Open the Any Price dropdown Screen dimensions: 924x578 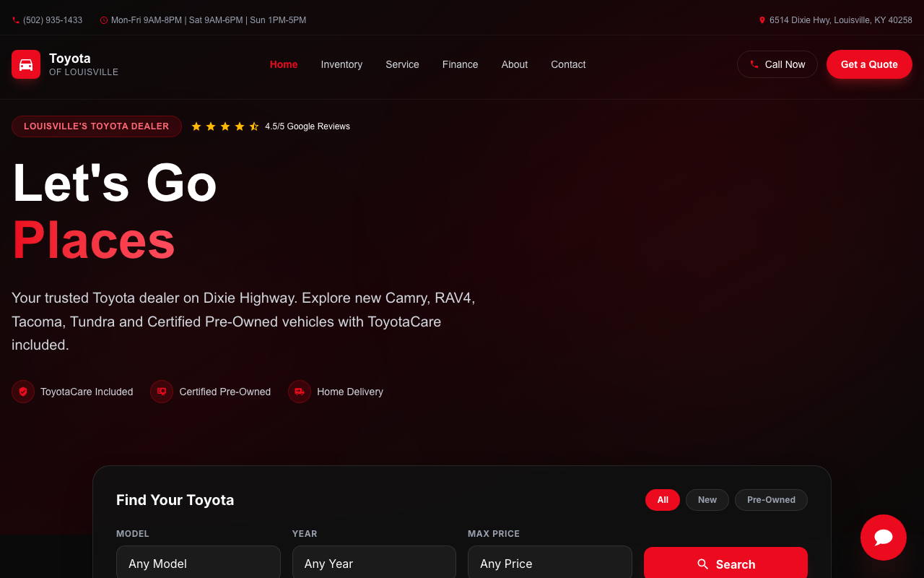click(x=550, y=563)
